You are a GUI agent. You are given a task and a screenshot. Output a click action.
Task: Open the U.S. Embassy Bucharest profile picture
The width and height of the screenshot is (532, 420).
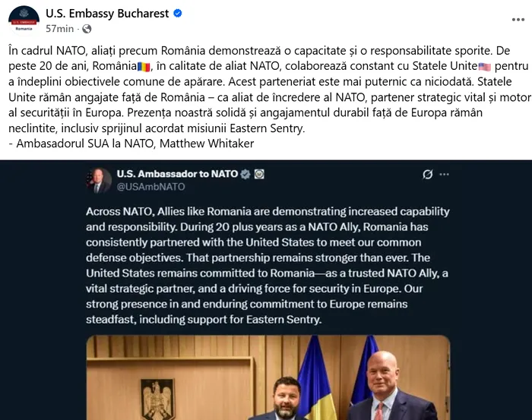tap(24, 20)
